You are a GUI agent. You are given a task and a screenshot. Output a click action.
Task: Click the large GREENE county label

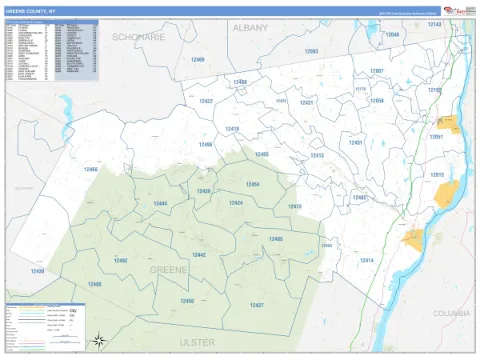(x=168, y=270)
